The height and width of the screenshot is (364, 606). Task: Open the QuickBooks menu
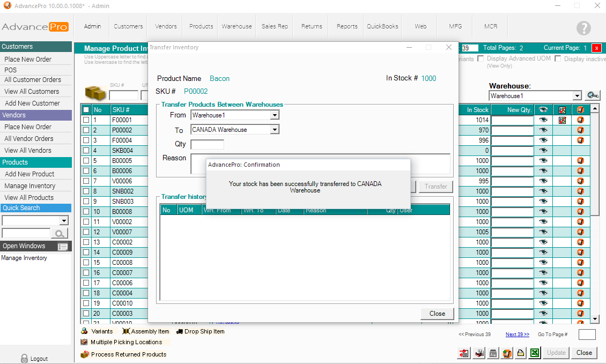pyautogui.click(x=382, y=26)
